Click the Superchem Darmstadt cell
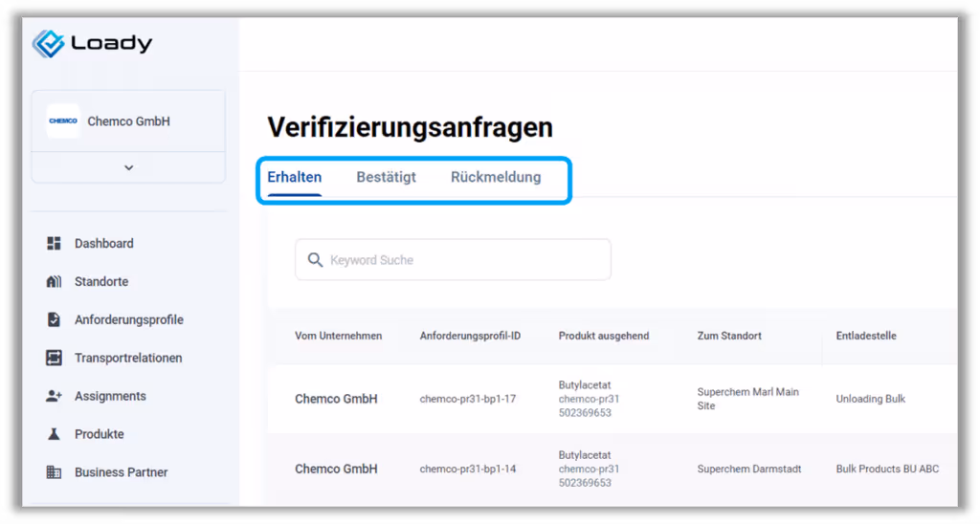 tap(749, 469)
